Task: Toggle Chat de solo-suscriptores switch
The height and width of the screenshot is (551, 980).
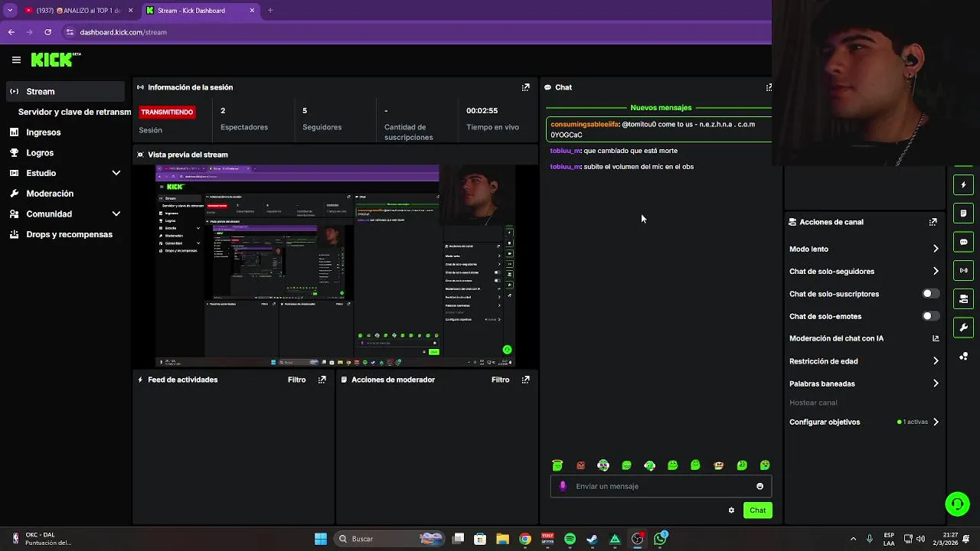Action: (930, 294)
